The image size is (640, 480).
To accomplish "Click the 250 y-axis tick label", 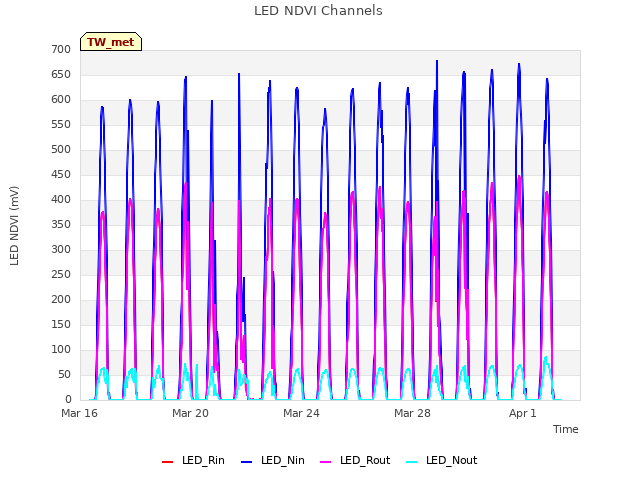I will (61, 274).
